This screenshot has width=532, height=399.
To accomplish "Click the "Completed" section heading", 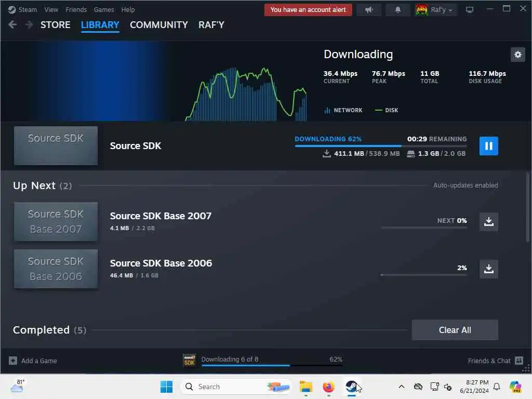I will 41,330.
